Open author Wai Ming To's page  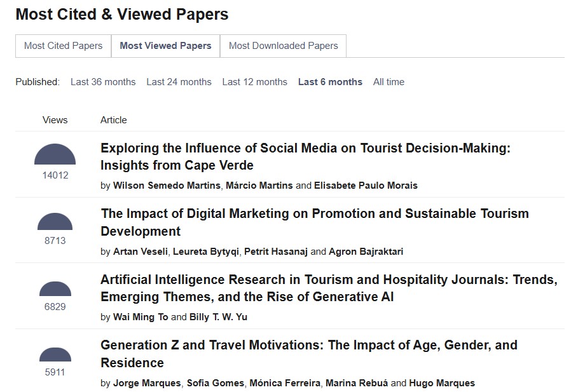pyautogui.click(x=141, y=317)
